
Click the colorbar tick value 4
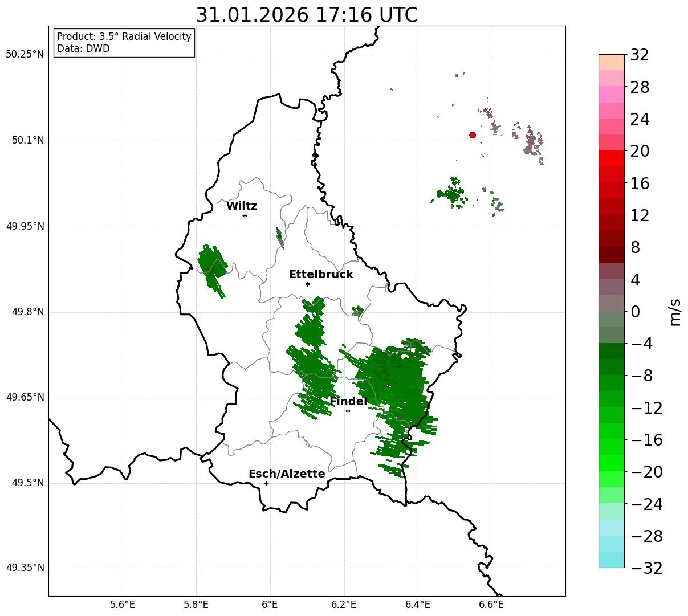tap(635, 280)
